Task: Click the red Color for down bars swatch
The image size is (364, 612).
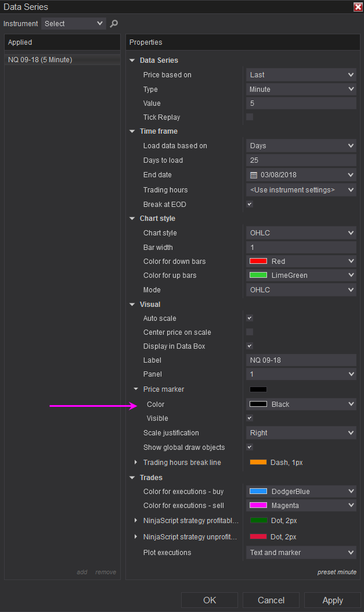Action: (x=258, y=262)
